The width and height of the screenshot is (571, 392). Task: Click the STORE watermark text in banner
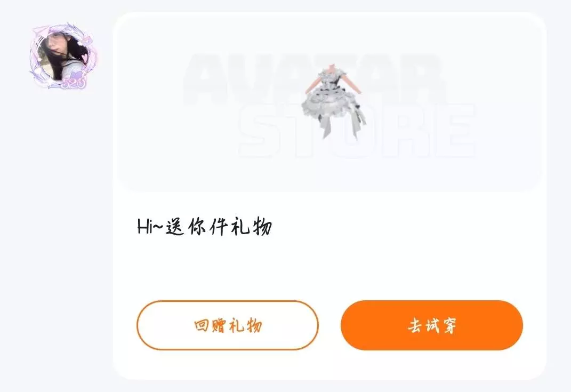(x=357, y=131)
